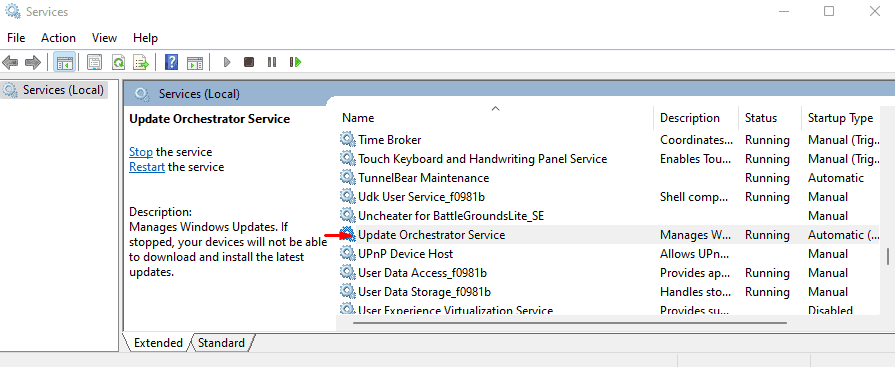Open the Action menu
895x367 pixels.
point(58,38)
